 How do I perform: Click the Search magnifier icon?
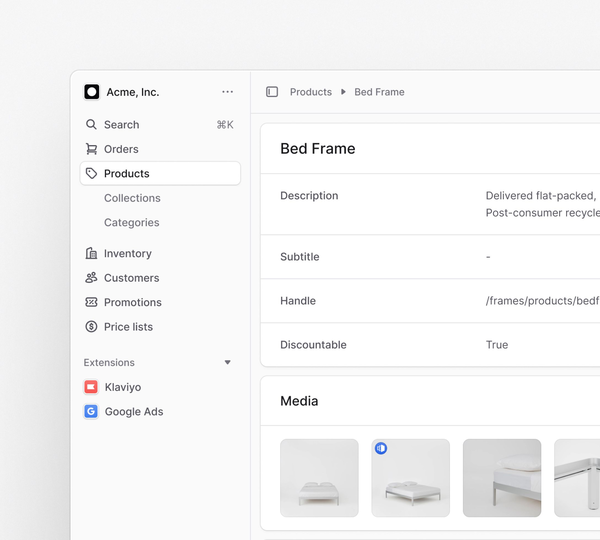(x=92, y=125)
